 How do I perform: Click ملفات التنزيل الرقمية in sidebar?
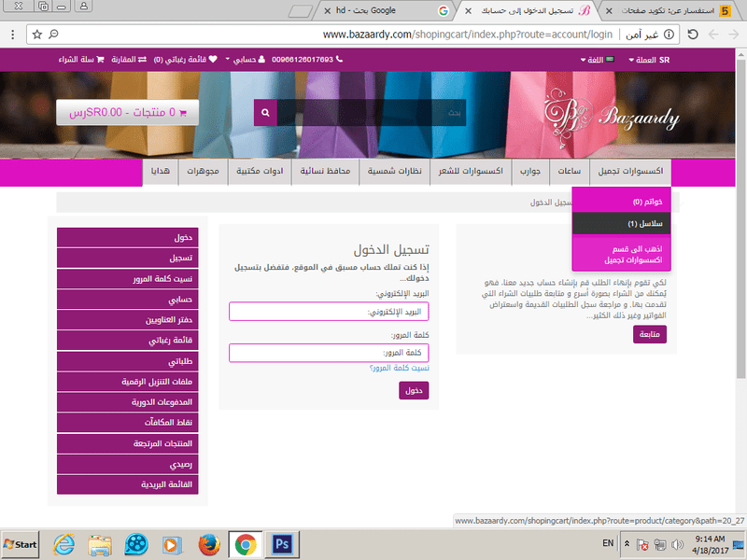coord(128,382)
